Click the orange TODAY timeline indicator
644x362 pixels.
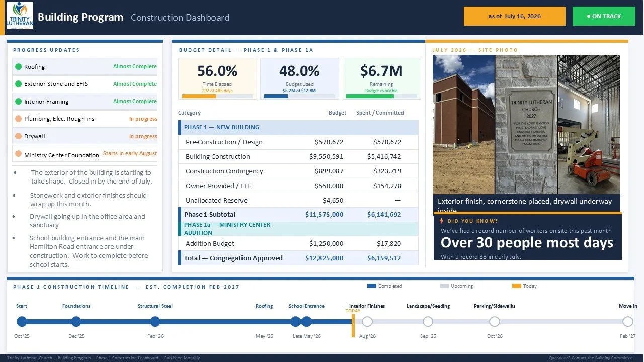click(353, 325)
